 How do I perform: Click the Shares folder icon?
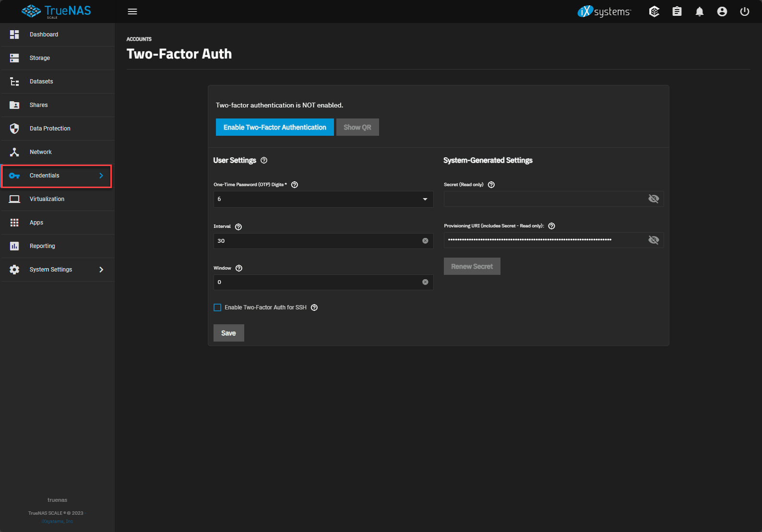[x=14, y=105]
